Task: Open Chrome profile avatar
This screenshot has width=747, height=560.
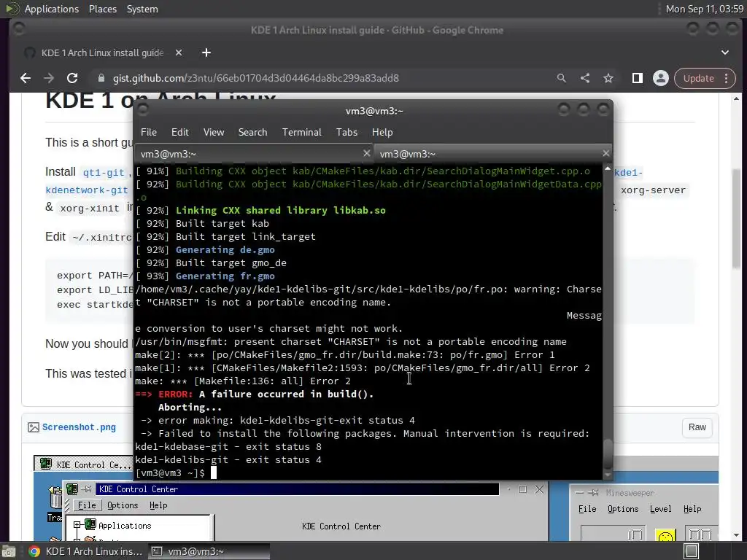Action: coord(661,78)
